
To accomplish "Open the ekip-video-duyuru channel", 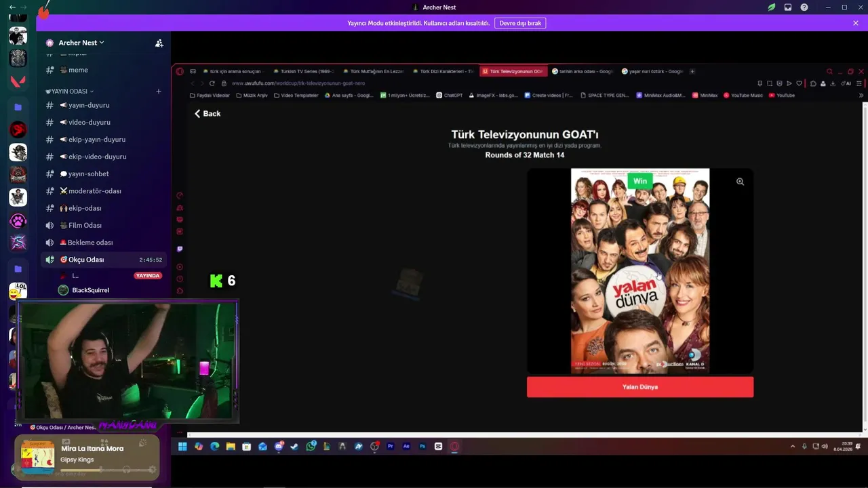I will (x=104, y=157).
